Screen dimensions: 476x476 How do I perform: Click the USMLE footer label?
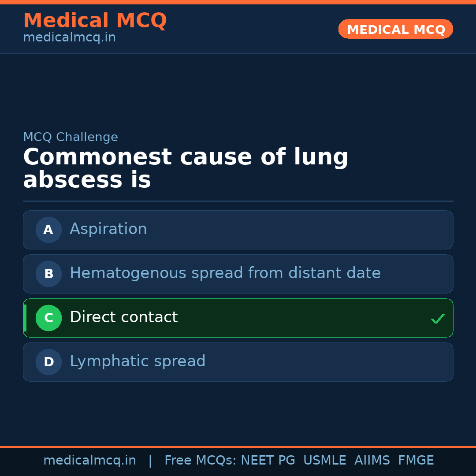coord(325,460)
